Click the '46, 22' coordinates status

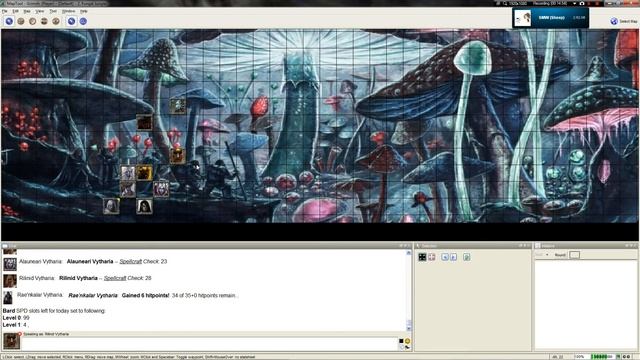point(557,357)
